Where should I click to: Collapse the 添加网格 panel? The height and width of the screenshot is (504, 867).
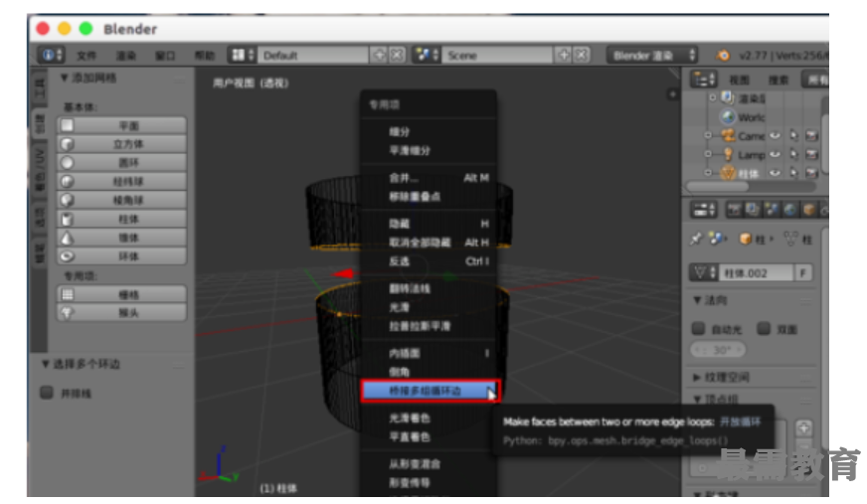(x=65, y=78)
